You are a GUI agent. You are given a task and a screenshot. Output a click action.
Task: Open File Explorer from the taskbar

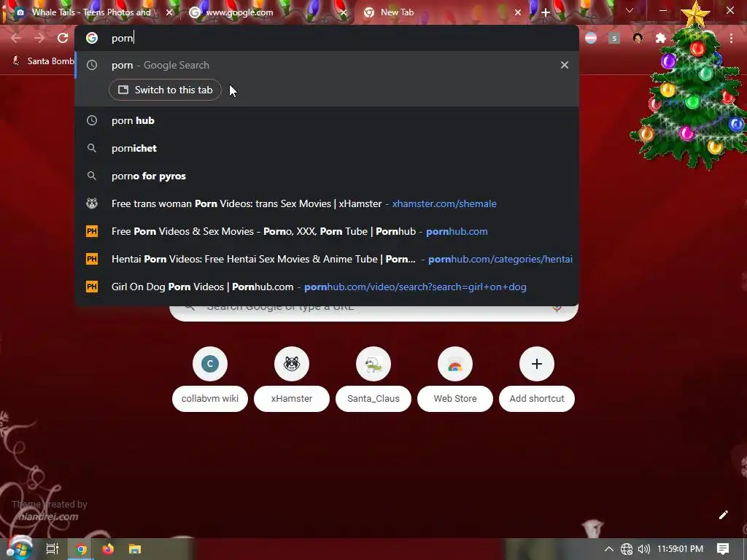pos(135,550)
